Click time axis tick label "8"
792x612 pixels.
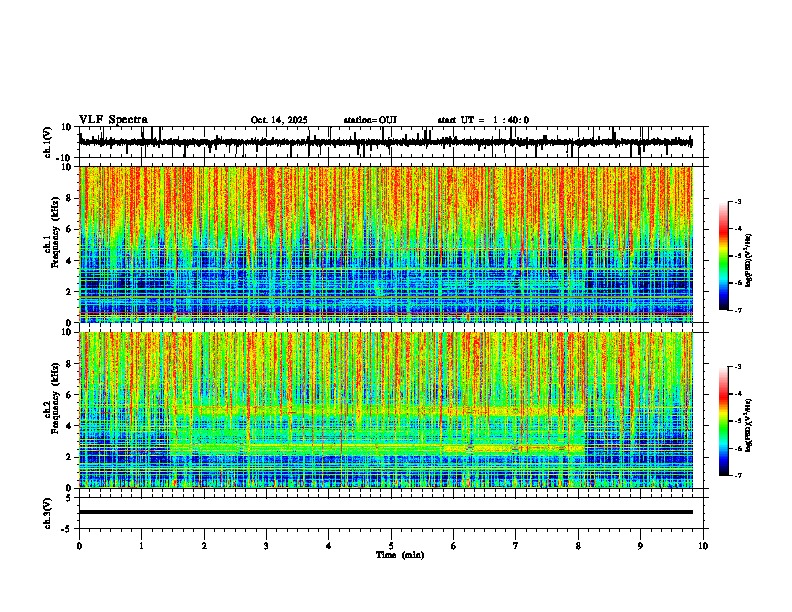point(578,546)
